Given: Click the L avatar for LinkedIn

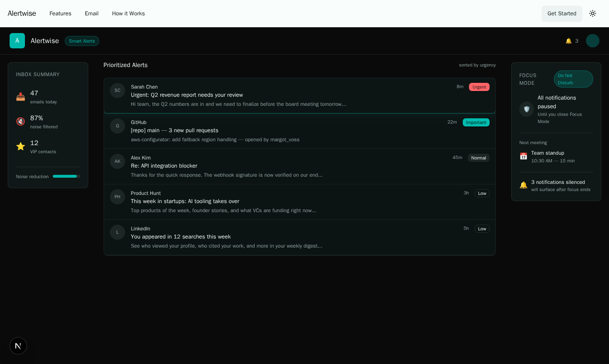Looking at the screenshot, I should (117, 232).
